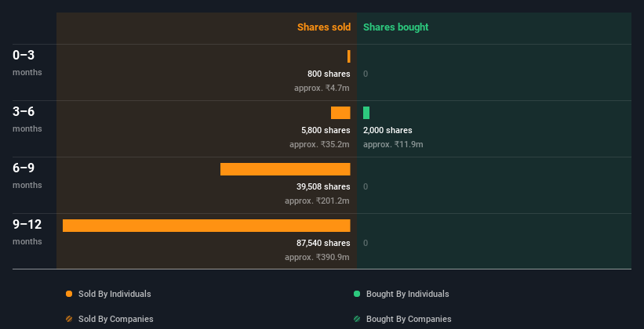The width and height of the screenshot is (644, 329).
Task: Click the bought 0 in the 6–9 months row
Action: point(366,186)
